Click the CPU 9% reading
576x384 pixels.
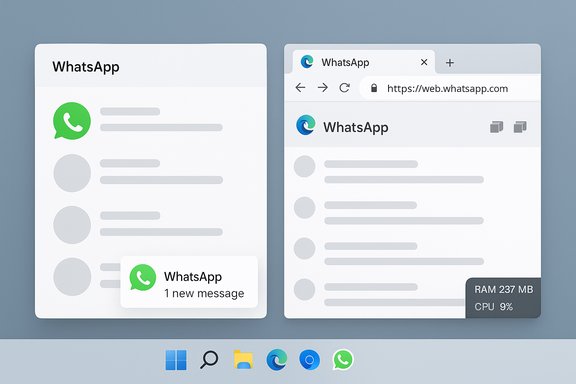(493, 306)
